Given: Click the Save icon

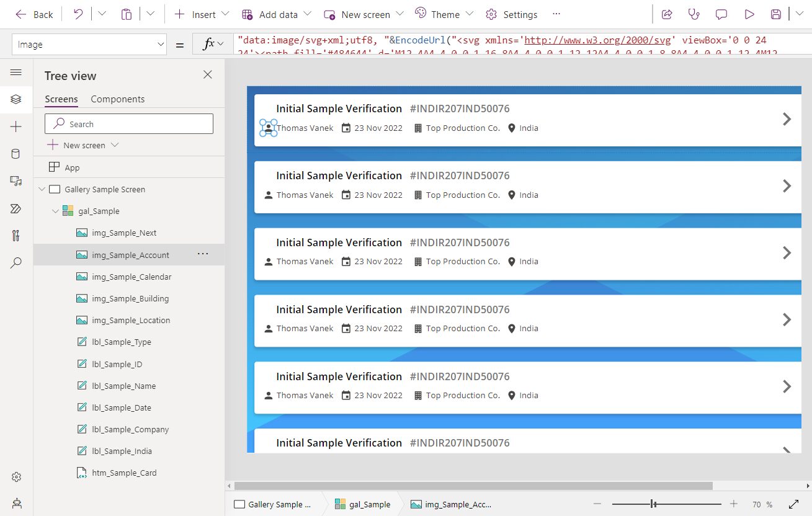Looking at the screenshot, I should 775,14.
